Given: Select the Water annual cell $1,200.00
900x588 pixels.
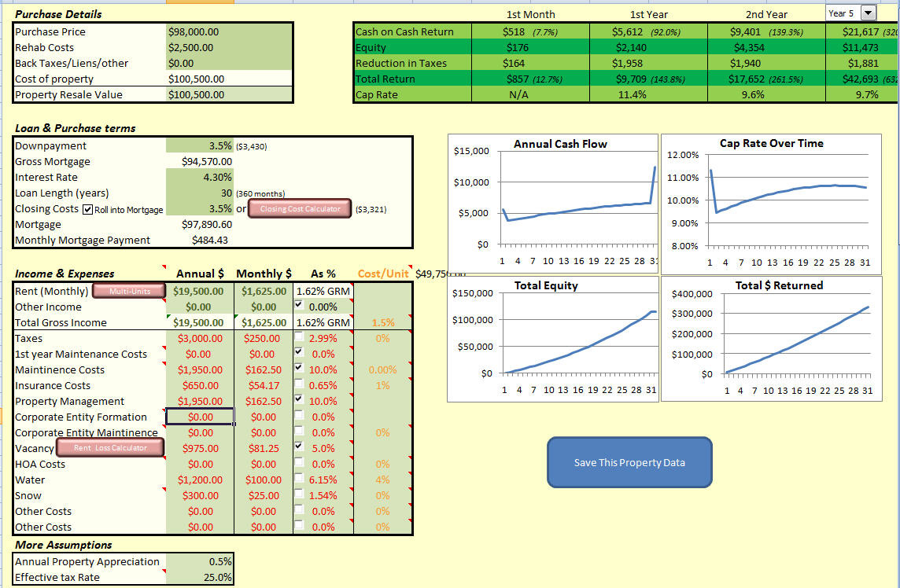Looking at the screenshot, I should coord(200,480).
